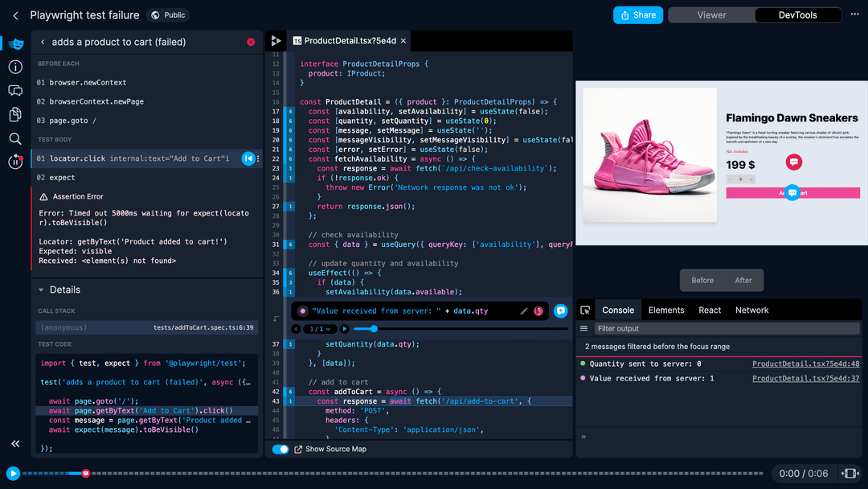Open the source explorer files icon
Viewport: 868px width, 489px height.
(x=15, y=114)
